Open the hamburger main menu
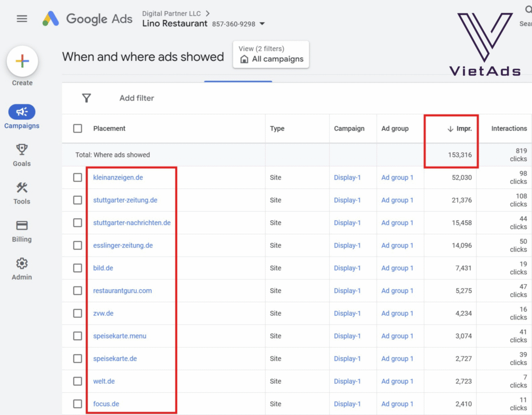The width and height of the screenshot is (532, 415). (22, 19)
